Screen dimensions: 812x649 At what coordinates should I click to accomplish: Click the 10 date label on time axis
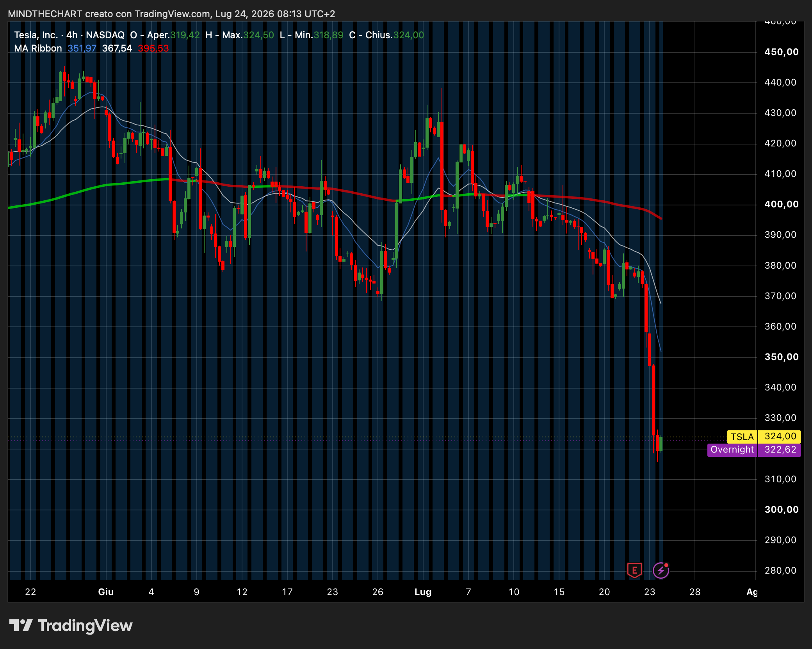click(x=514, y=592)
